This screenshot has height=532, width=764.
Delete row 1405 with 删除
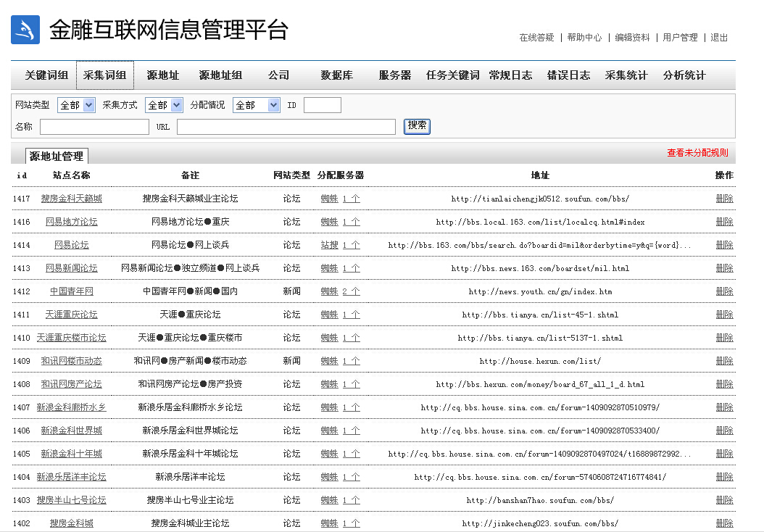[725, 454]
